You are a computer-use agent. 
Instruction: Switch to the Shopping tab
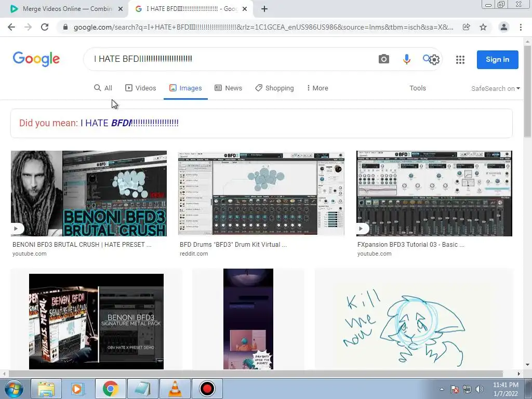pyautogui.click(x=274, y=88)
